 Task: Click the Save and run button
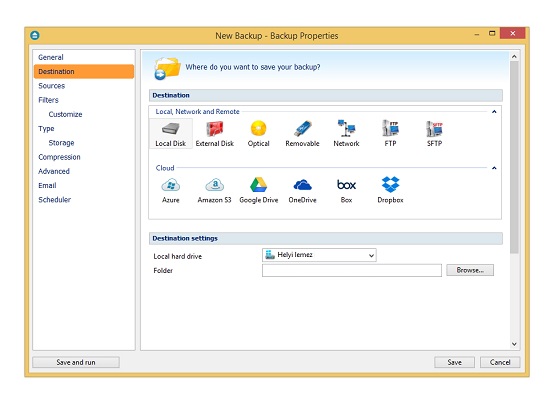coord(76,362)
